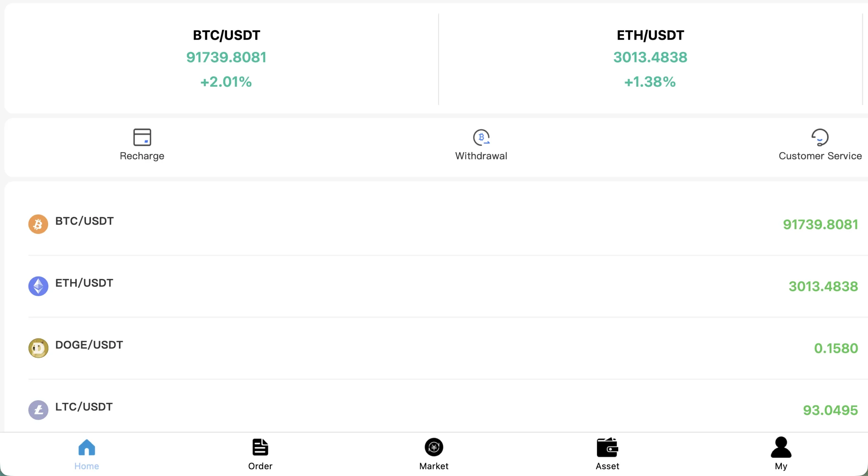Screen dimensions: 868x476
Task: Open the Market circular icon
Action: coord(434,447)
